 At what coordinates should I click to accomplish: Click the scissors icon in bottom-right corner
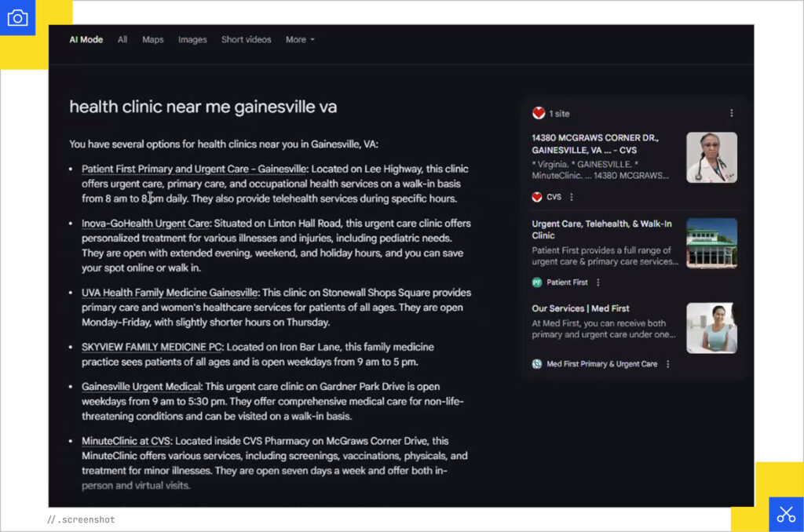click(x=786, y=514)
